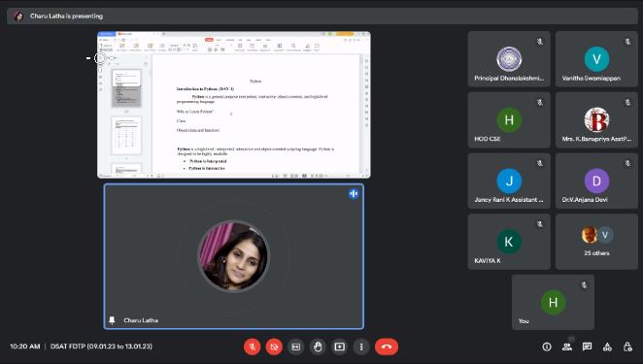Raise your hand

318,347
